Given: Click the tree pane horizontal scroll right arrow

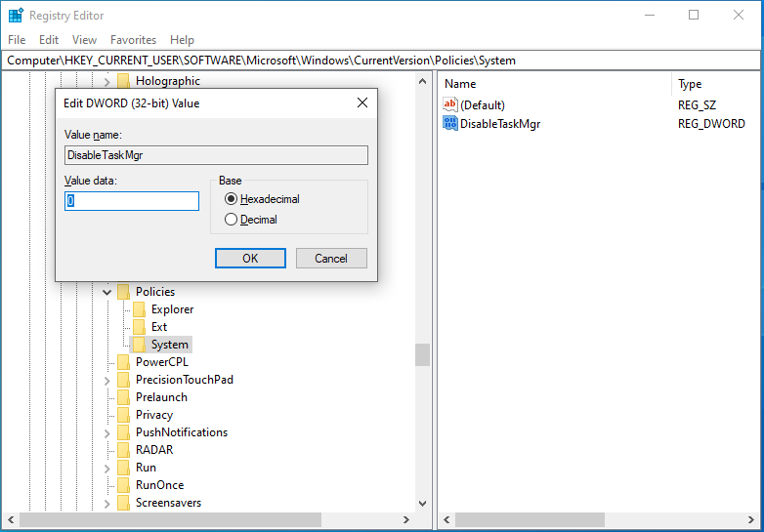Looking at the screenshot, I should [405, 519].
